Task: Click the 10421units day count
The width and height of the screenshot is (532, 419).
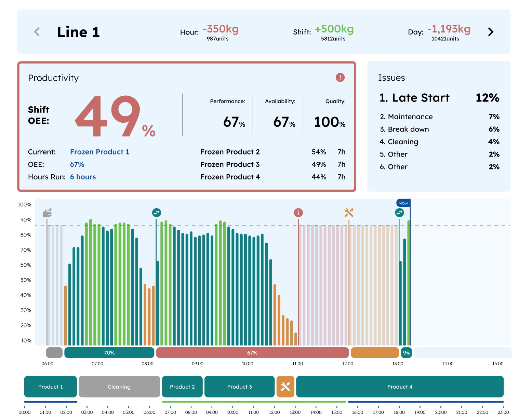Action: 445,39
